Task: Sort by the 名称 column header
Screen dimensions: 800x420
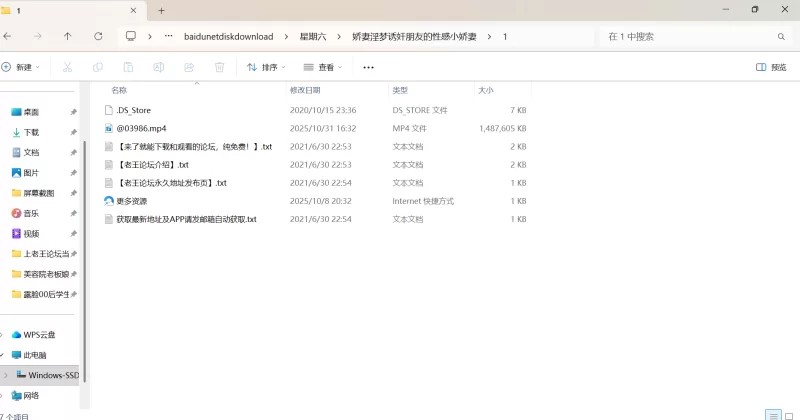Action: tap(119, 90)
